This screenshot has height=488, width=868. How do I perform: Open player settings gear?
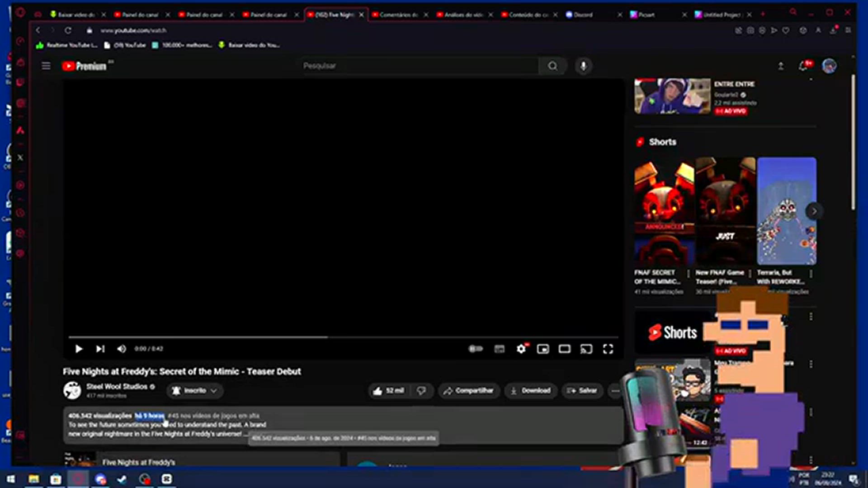coord(521,349)
